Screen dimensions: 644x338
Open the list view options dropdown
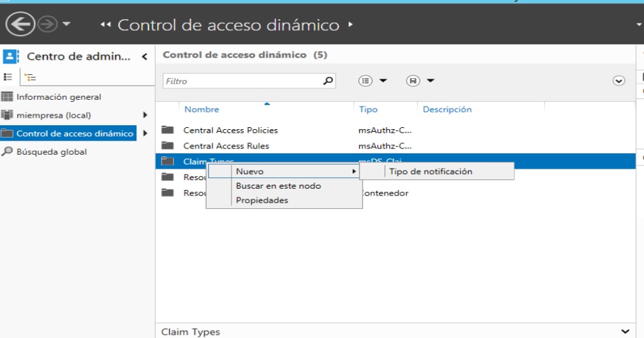pos(373,81)
